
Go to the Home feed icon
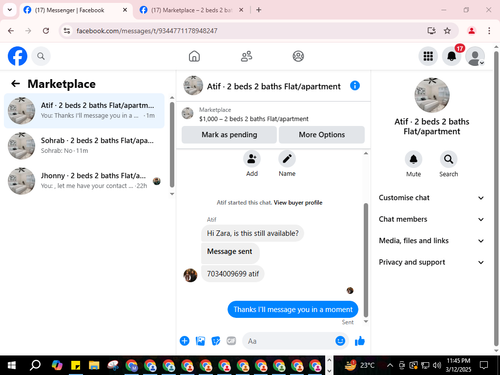click(194, 56)
